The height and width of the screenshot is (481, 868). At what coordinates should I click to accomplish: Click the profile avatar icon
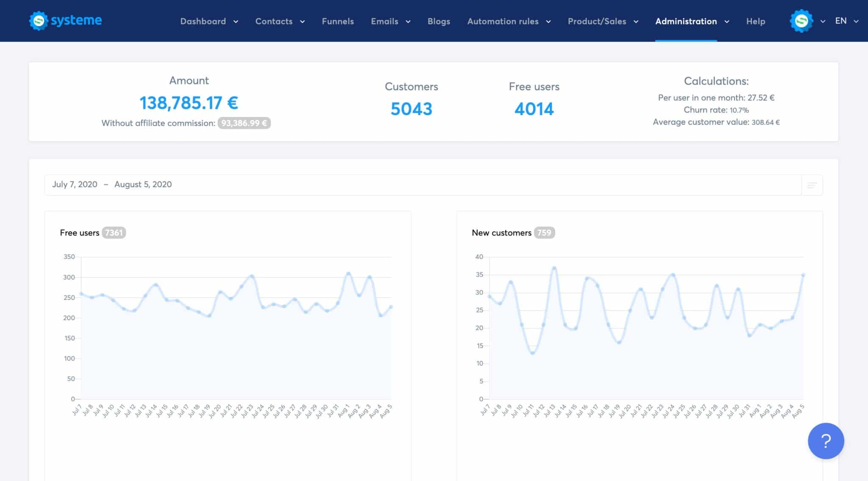[801, 20]
